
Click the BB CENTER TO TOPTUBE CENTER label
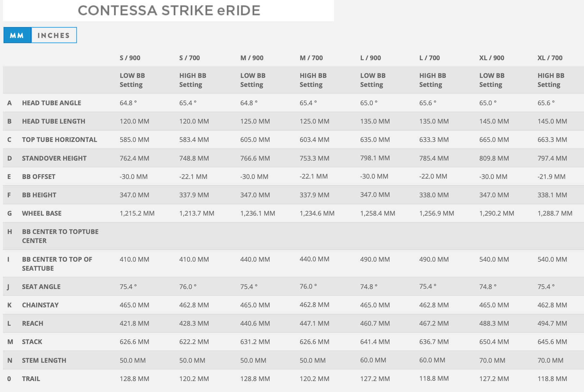click(x=60, y=236)
